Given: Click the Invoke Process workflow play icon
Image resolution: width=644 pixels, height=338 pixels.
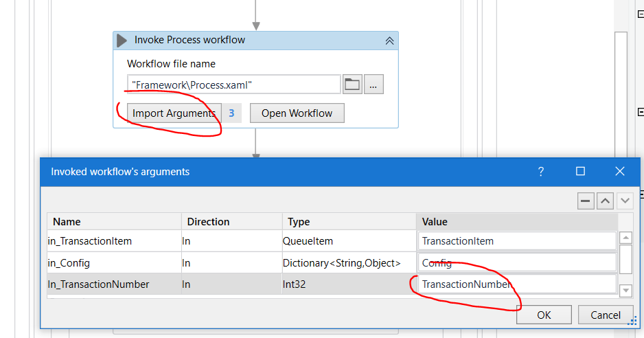Looking at the screenshot, I should 122,41.
